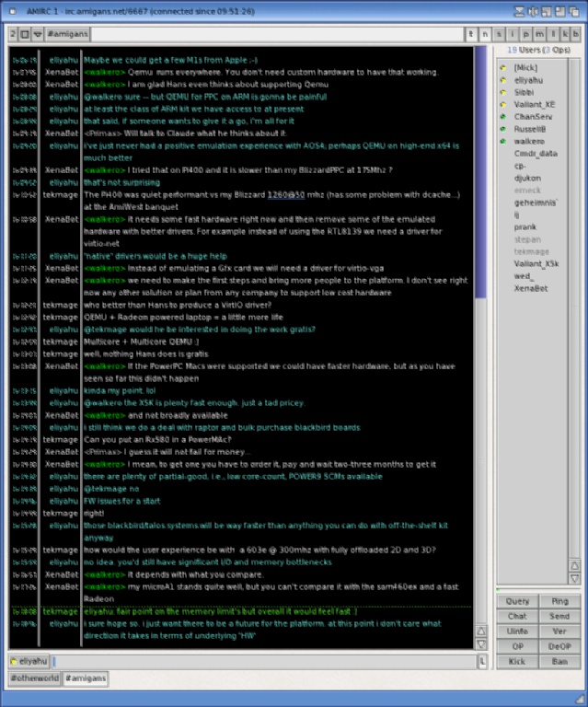Click the chat area scroll down arrow
The width and height of the screenshot is (588, 707).
tap(480, 643)
